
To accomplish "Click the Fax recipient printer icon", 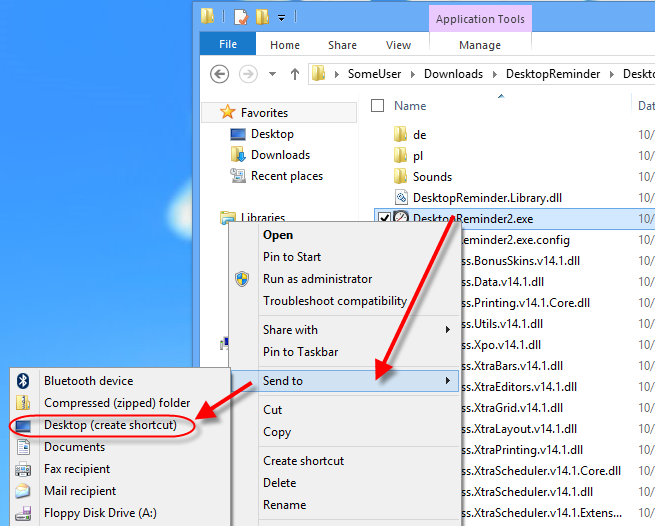I will click(x=23, y=470).
